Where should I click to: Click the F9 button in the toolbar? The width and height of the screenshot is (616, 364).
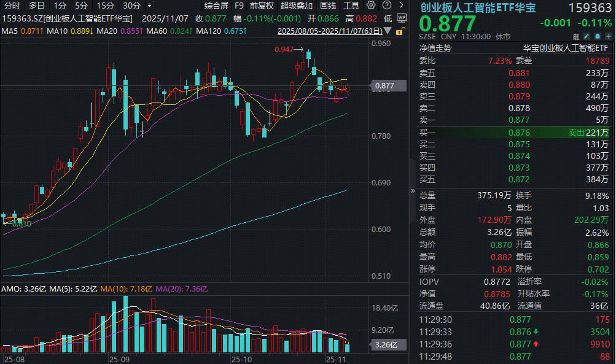(239, 6)
